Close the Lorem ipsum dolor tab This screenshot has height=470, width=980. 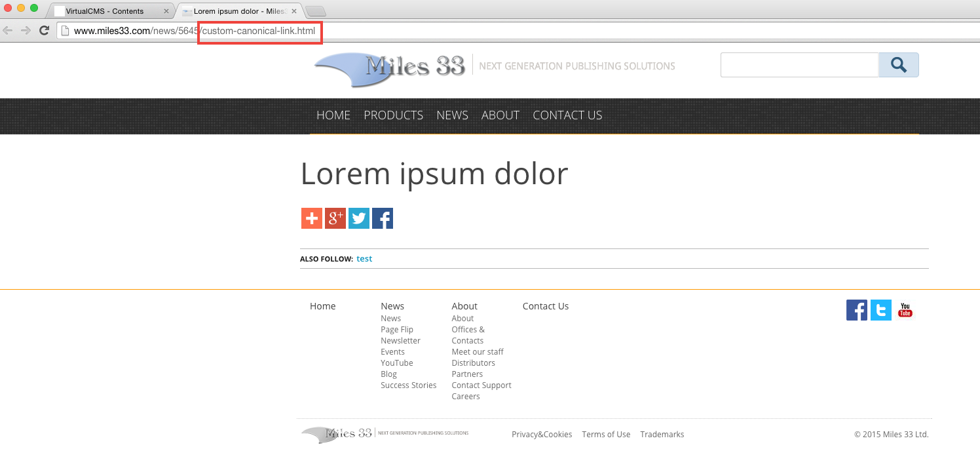pos(294,11)
